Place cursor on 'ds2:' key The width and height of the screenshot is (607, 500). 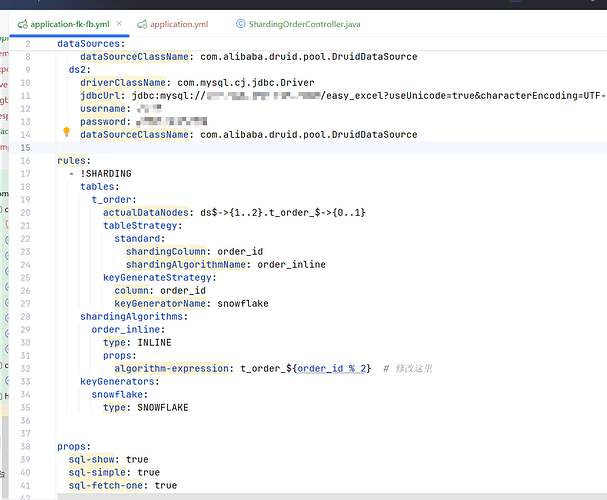(79, 70)
